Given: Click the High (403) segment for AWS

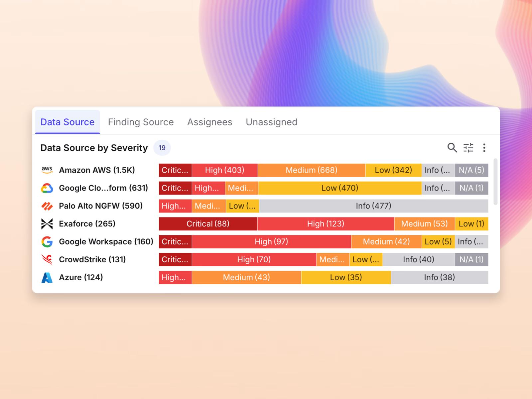Looking at the screenshot, I should click(225, 170).
